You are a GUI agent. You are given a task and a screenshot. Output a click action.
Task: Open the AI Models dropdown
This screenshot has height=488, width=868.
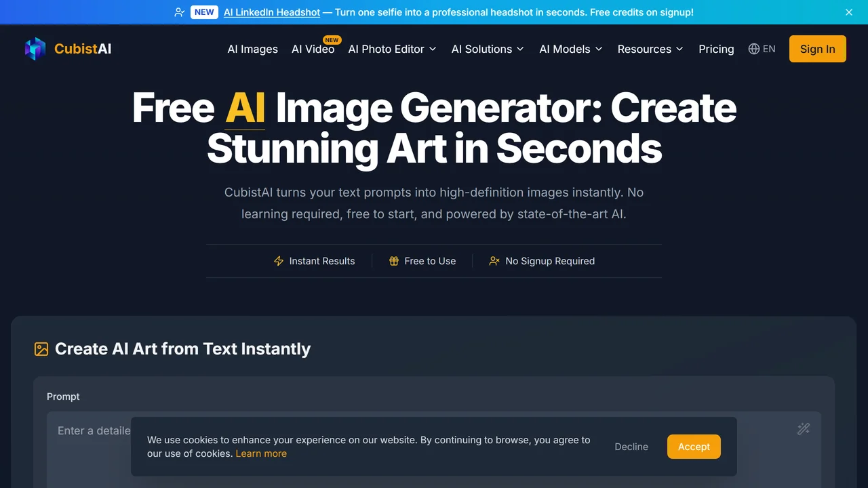571,49
